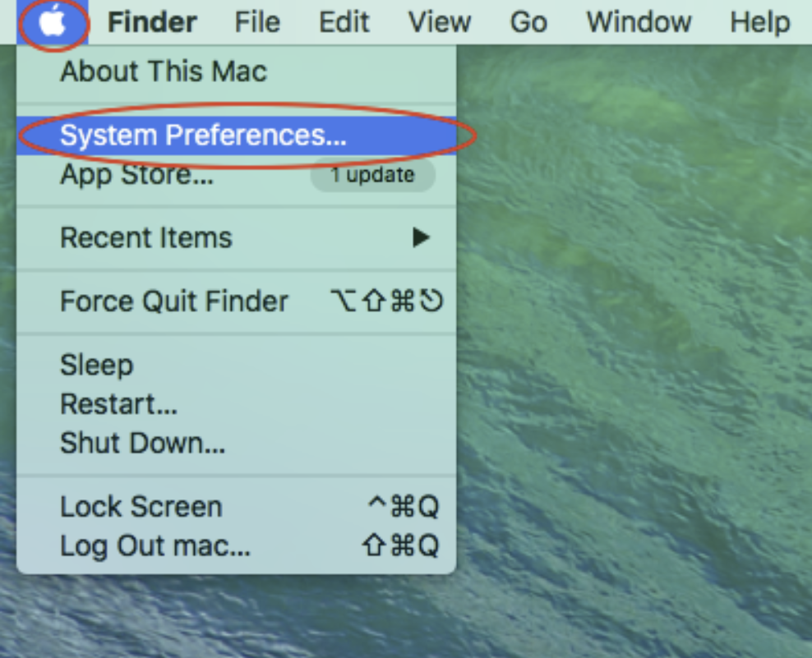812x658 pixels.
Task: Open the View menu
Action: pyautogui.click(x=439, y=22)
